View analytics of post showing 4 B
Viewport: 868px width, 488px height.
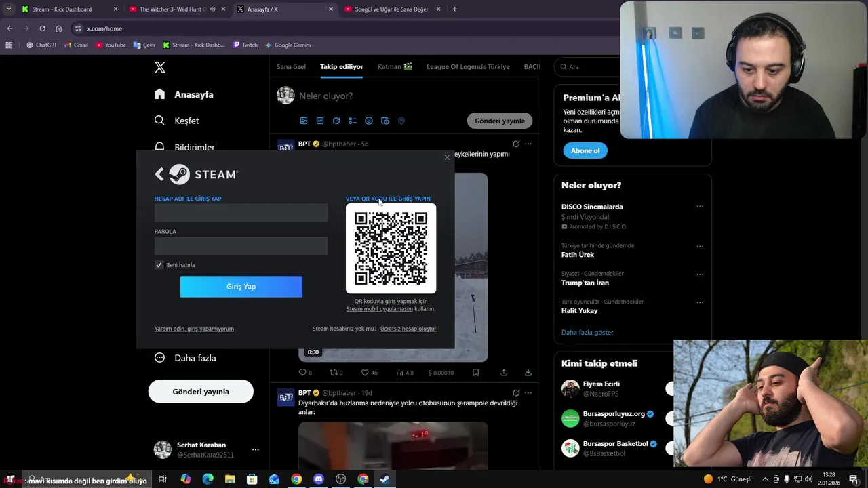click(x=404, y=373)
